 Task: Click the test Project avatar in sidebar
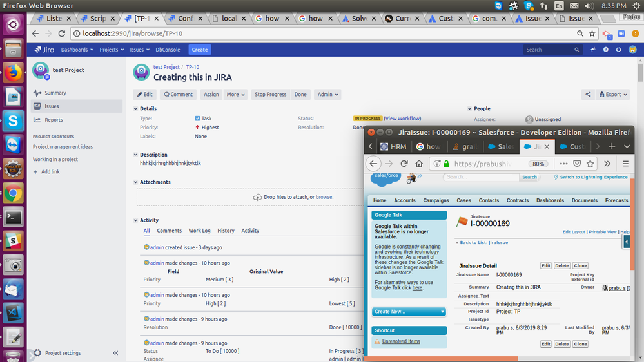click(x=41, y=70)
